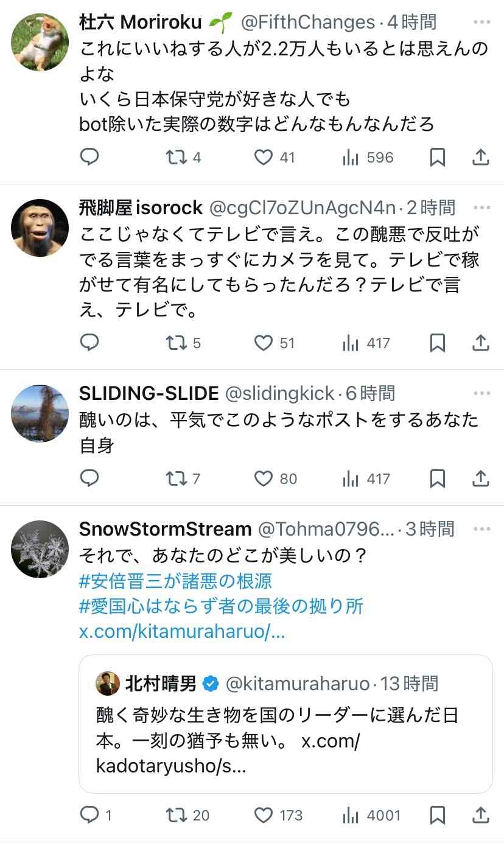Open more options for 杜六 Moriroku post

coord(481,23)
